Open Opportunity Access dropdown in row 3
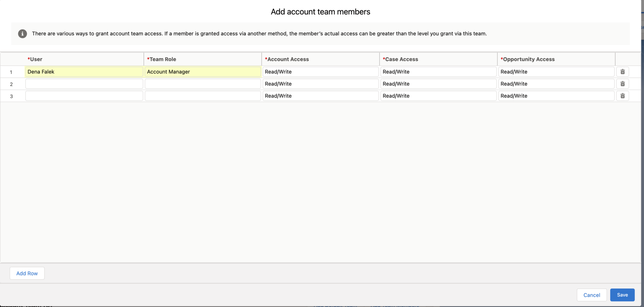 556,96
